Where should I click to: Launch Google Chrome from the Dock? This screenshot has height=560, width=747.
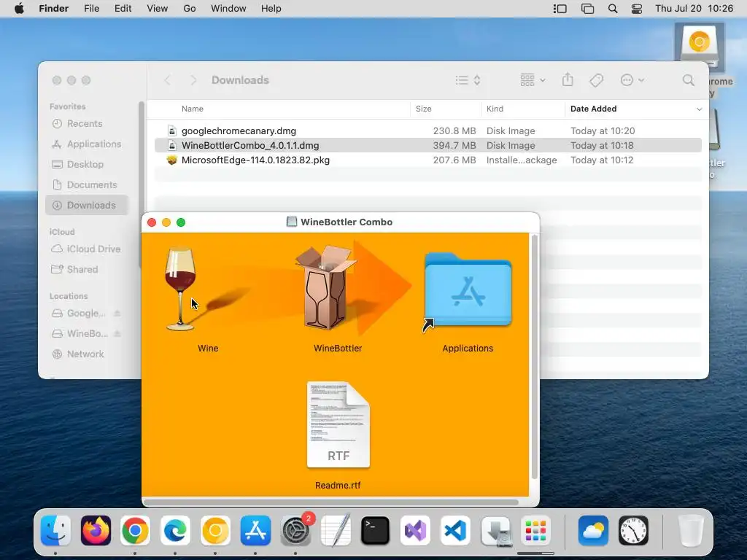click(135, 531)
